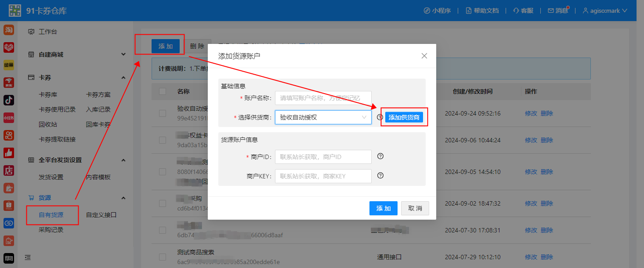644x268 pixels.
Task: Select the 小红书 platform icon
Action: (9, 118)
